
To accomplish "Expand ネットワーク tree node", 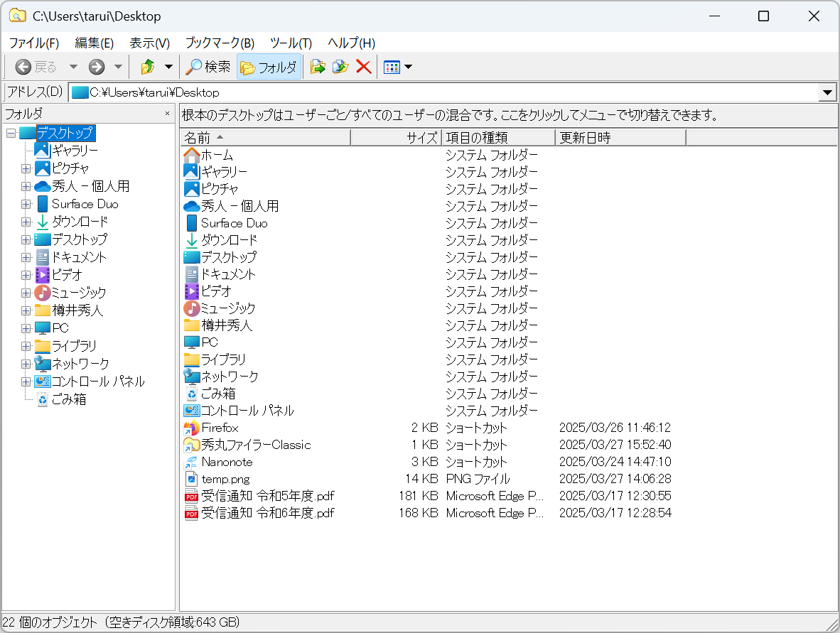I will (x=26, y=364).
